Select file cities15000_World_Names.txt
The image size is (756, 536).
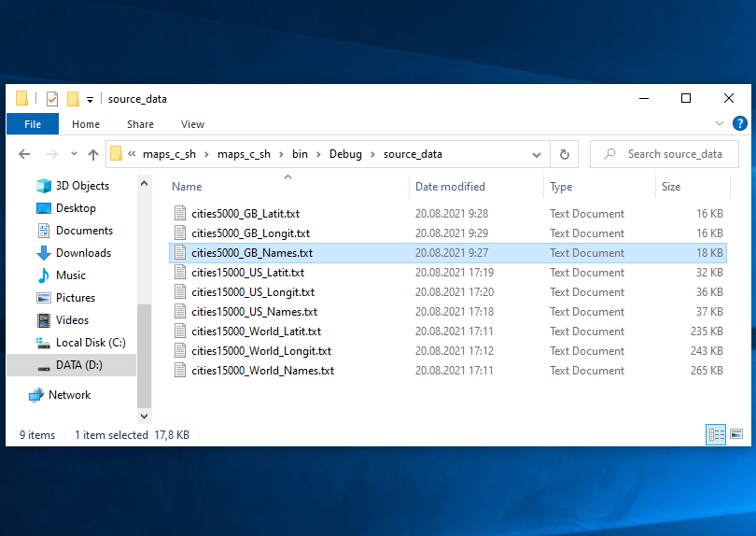pos(448,371)
